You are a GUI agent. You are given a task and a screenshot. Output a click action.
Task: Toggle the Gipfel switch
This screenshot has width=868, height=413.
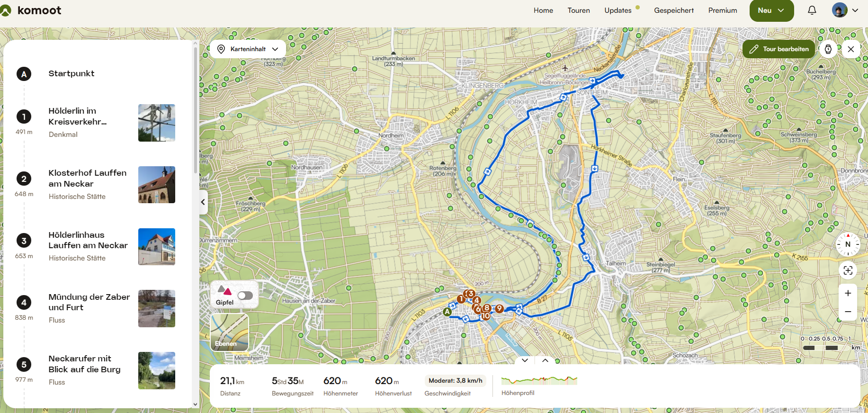tap(245, 296)
